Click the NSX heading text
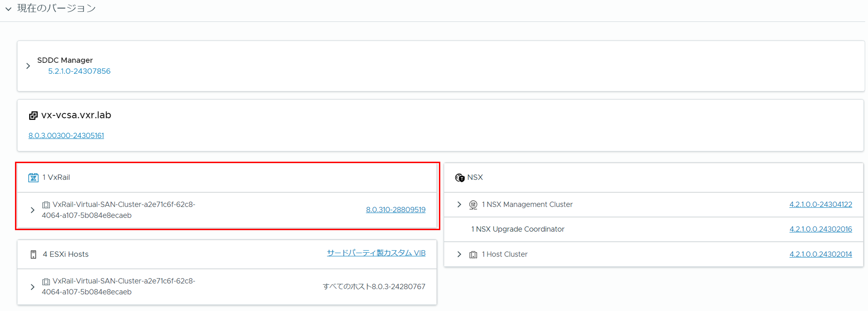The image size is (868, 311). [x=475, y=177]
